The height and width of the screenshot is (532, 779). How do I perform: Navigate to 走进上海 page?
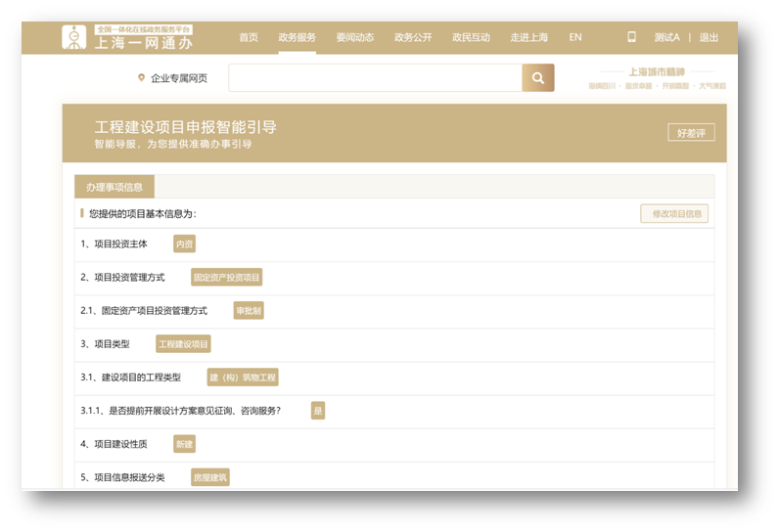click(x=529, y=37)
